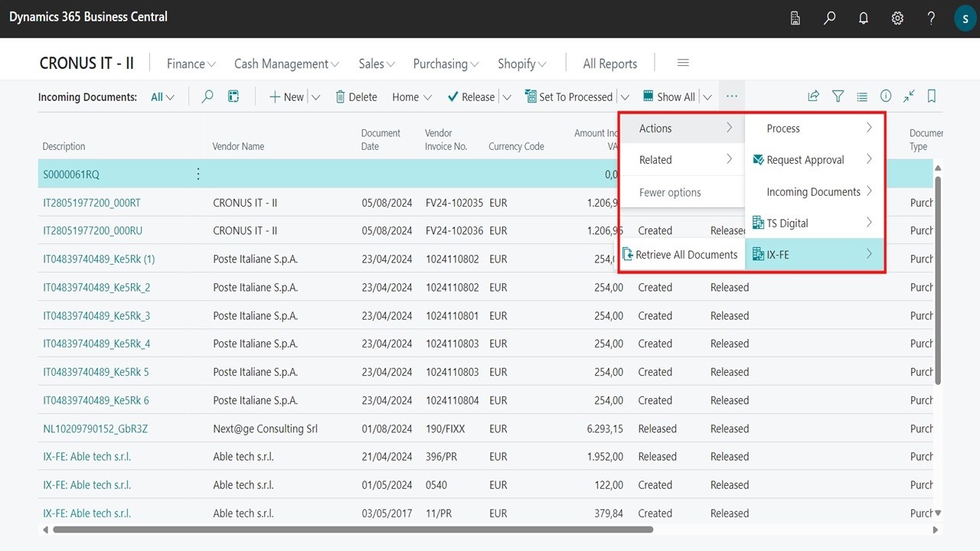Expand the Incoming Documents submenu

coord(815,192)
